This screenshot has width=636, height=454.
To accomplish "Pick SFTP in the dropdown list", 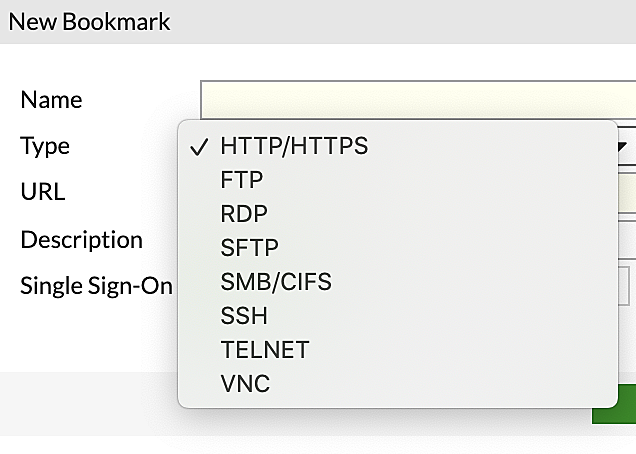I will 249,248.
